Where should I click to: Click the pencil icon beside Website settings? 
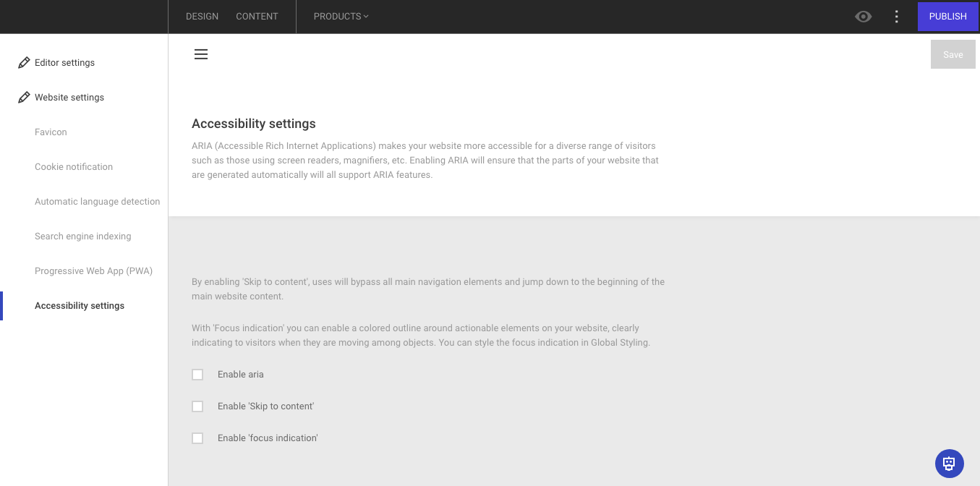tap(24, 97)
